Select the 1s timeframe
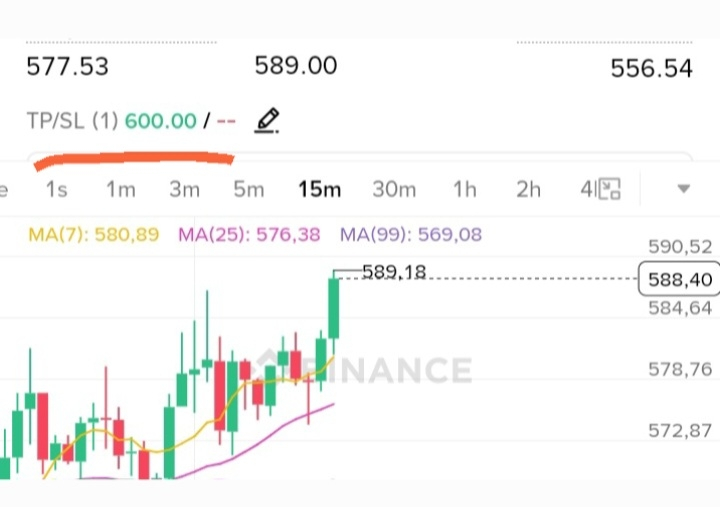 56,189
